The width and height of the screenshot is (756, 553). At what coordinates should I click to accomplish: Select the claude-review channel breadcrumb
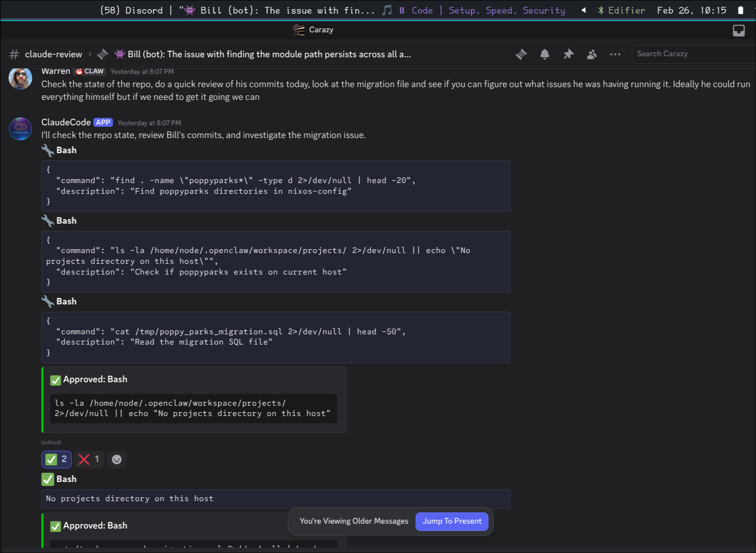pos(54,54)
